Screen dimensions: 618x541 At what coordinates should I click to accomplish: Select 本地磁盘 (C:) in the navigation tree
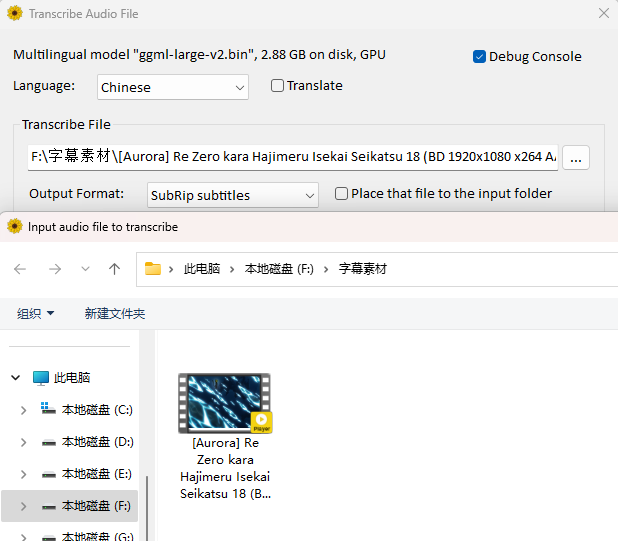point(97,410)
